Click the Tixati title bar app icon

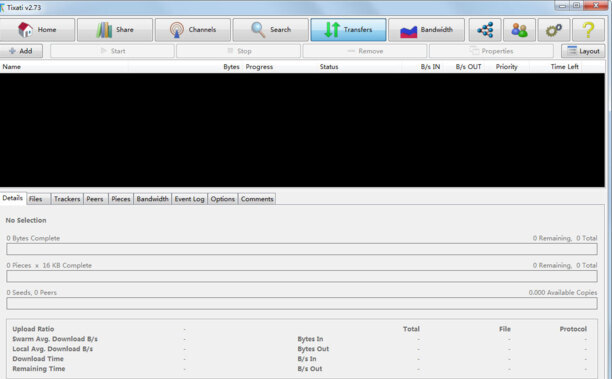click(x=2, y=7)
